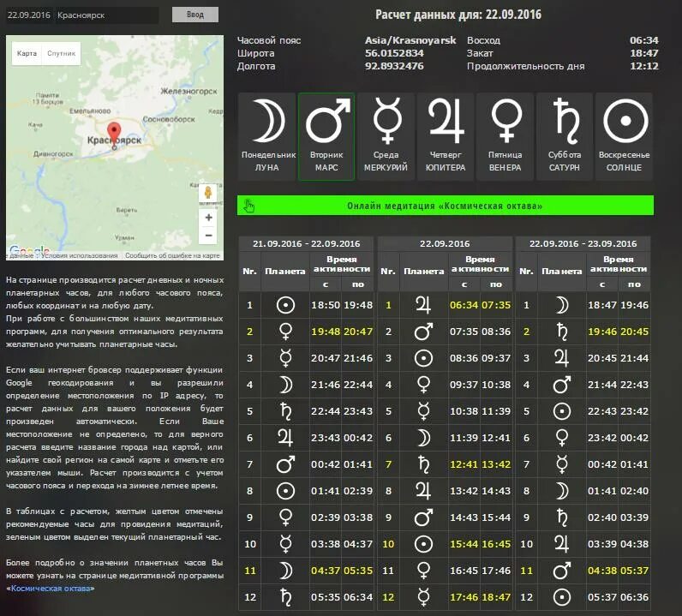Click the Сосновоборск label on map
This screenshot has height=616, width=682.
click(x=169, y=119)
